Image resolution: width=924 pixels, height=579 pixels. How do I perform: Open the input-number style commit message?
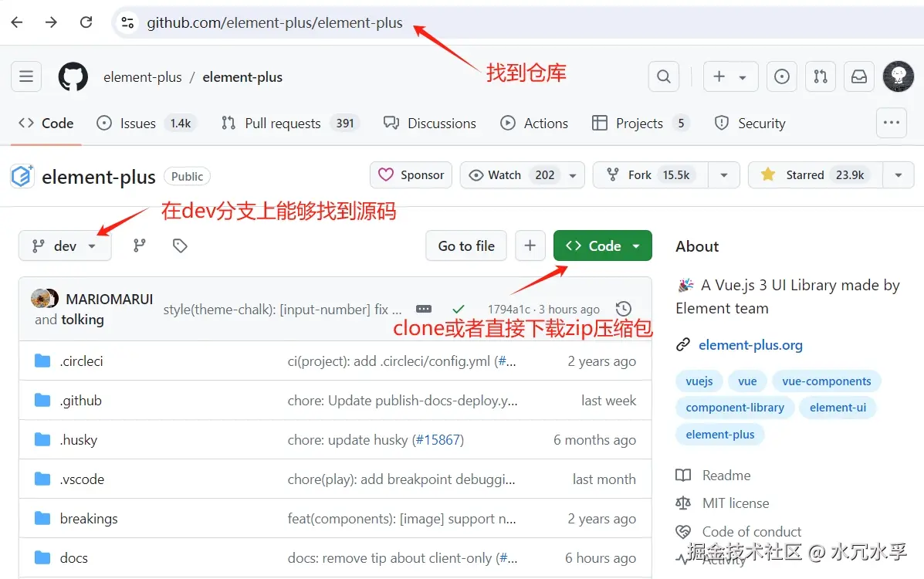click(x=283, y=309)
